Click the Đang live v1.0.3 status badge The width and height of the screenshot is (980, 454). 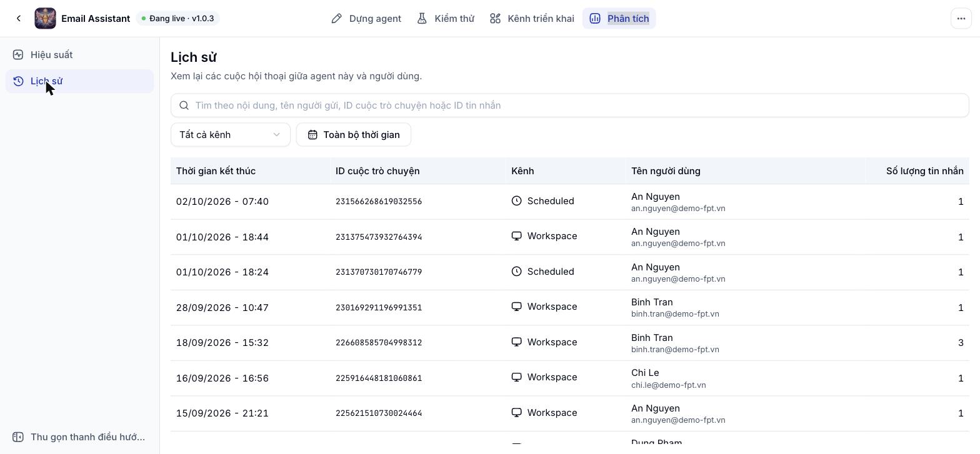(x=178, y=19)
